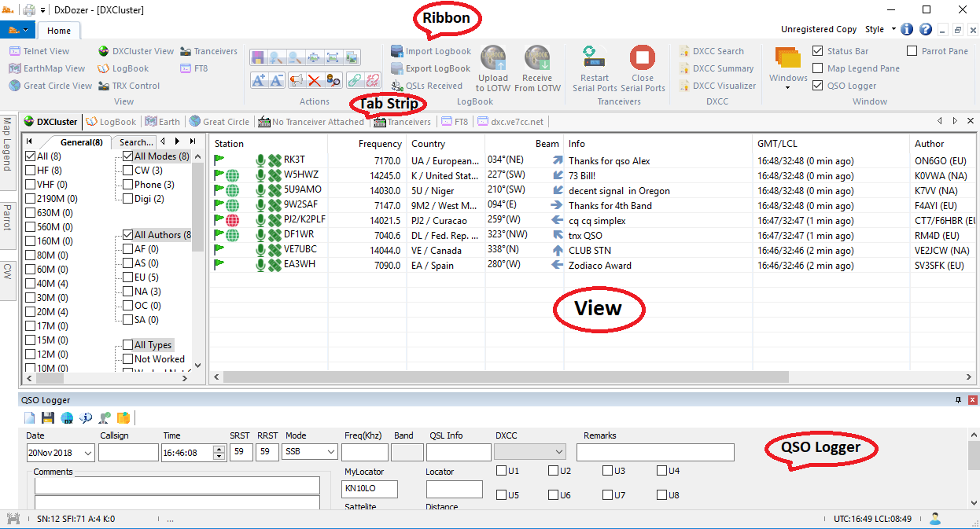Open Tranceivers in the ribbon View group
The image size is (980, 529).
click(209, 51)
